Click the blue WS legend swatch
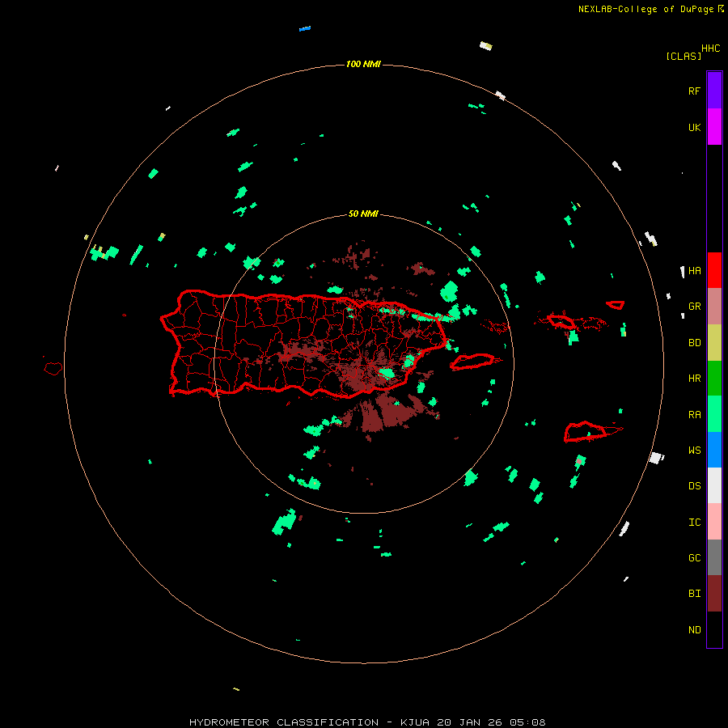 click(714, 450)
